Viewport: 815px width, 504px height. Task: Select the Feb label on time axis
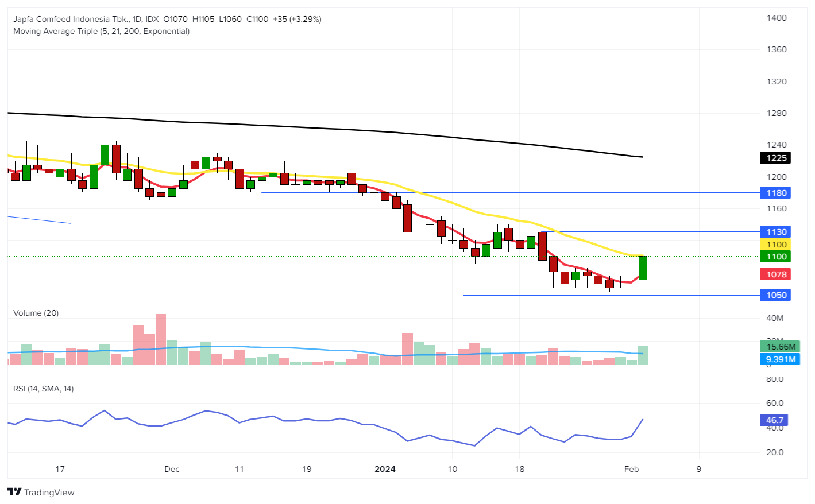point(631,469)
